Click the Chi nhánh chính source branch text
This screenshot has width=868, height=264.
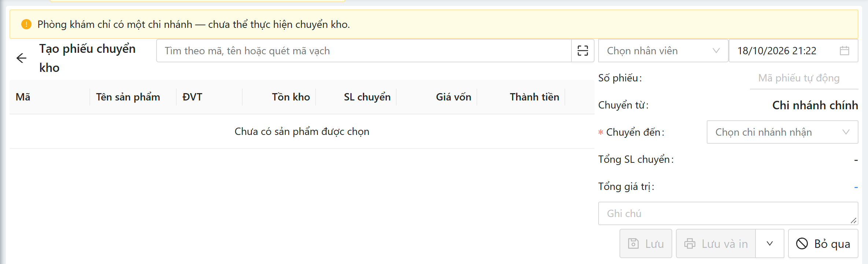pos(815,105)
